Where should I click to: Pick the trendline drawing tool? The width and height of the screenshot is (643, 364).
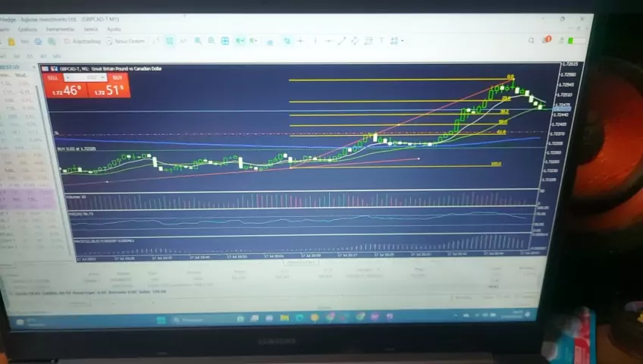[x=342, y=41]
